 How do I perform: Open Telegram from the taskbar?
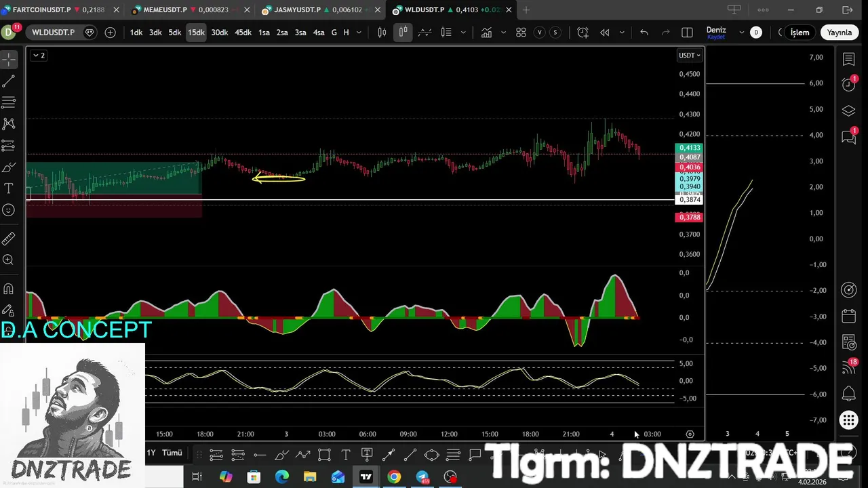(422, 477)
